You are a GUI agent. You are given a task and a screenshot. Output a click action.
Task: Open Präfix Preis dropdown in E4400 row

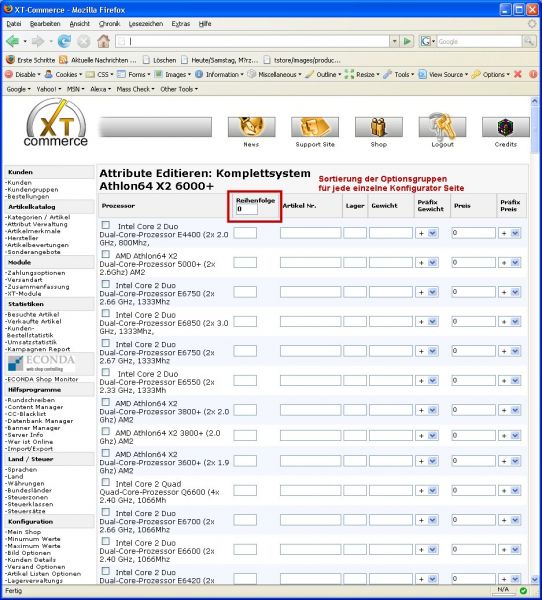coord(509,233)
